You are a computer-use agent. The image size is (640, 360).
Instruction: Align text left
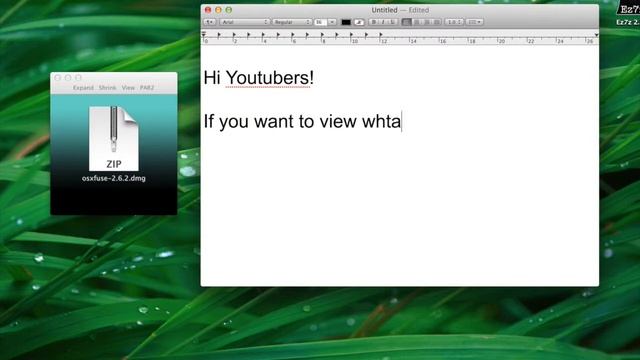point(406,22)
